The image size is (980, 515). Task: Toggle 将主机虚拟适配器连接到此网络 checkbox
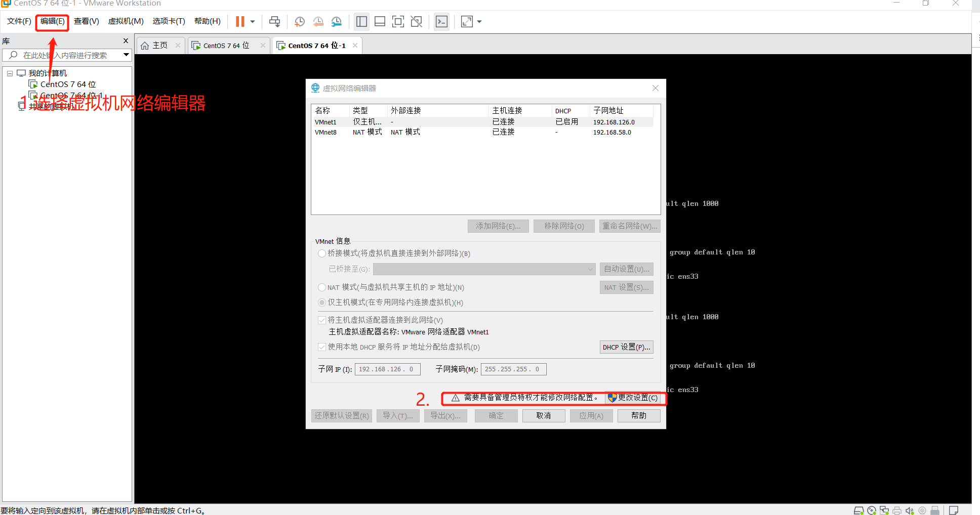click(322, 320)
